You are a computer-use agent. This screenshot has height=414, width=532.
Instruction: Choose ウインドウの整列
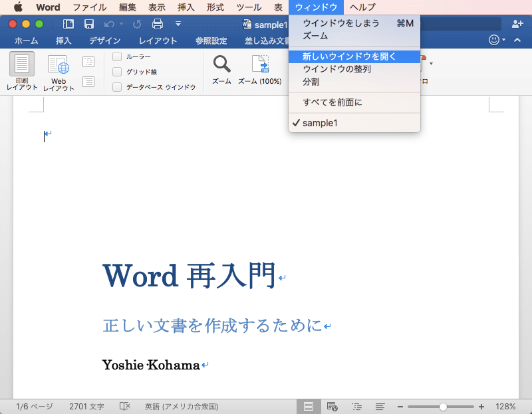pos(354,69)
